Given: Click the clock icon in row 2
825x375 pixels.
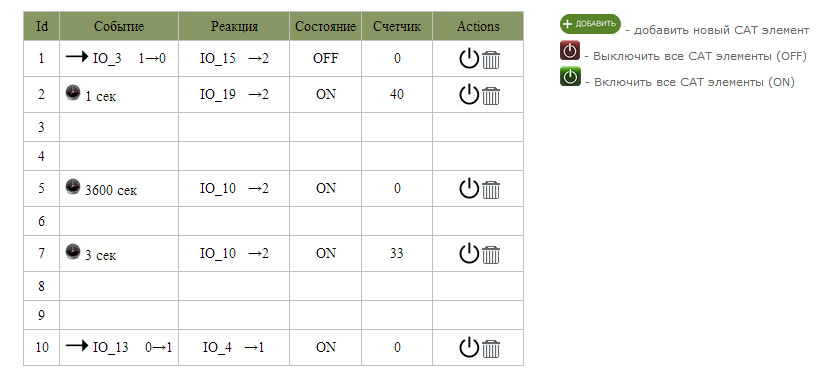Looking at the screenshot, I should tap(73, 93).
